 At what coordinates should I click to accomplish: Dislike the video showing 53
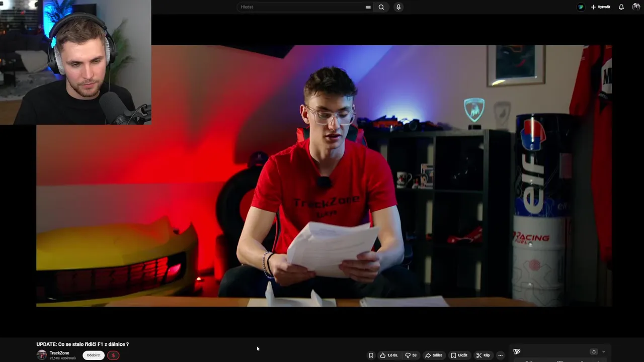411,355
